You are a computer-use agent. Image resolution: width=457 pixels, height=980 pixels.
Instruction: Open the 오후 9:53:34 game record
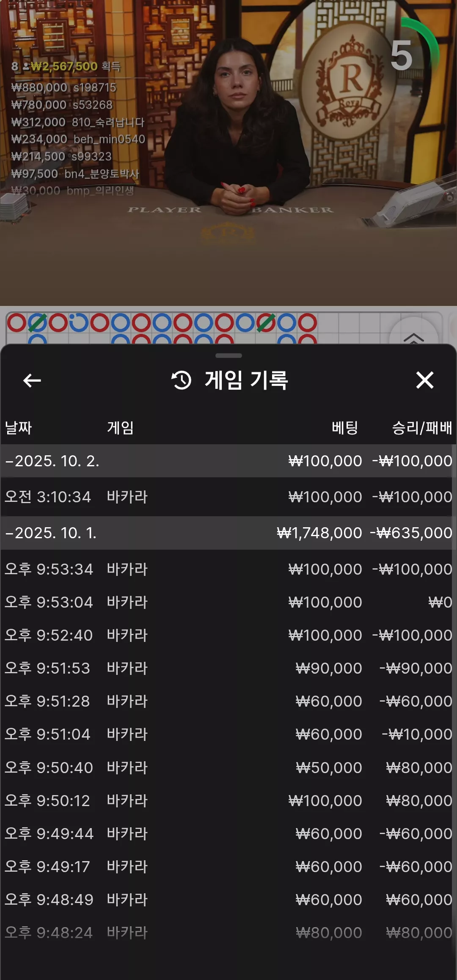[226, 569]
